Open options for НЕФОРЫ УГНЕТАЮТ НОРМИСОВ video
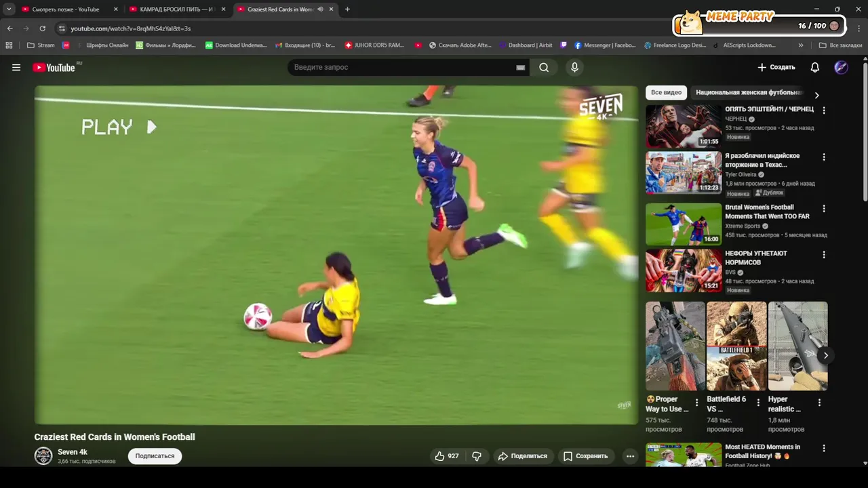This screenshot has height=488, width=868. [824, 255]
